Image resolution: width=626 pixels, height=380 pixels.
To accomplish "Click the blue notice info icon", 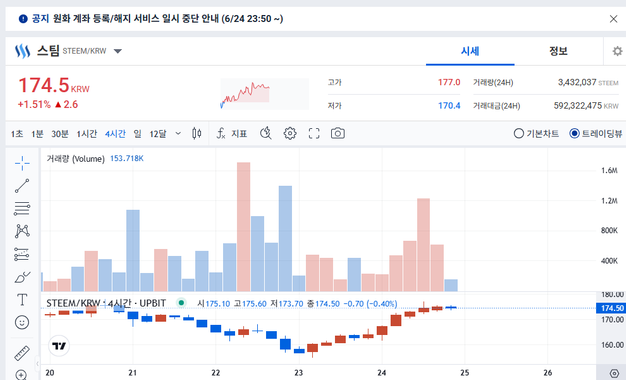I will (23, 19).
